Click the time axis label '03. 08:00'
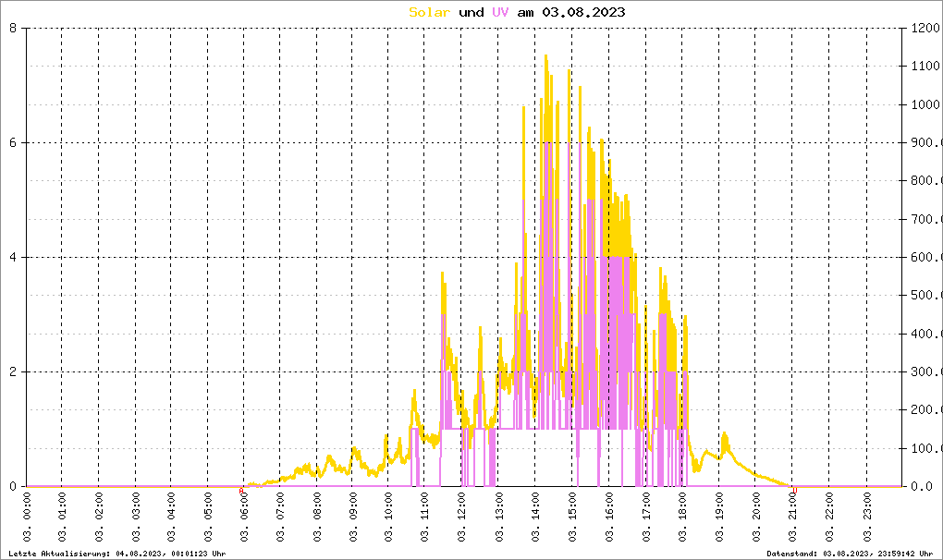The image size is (943, 560). [x=317, y=517]
